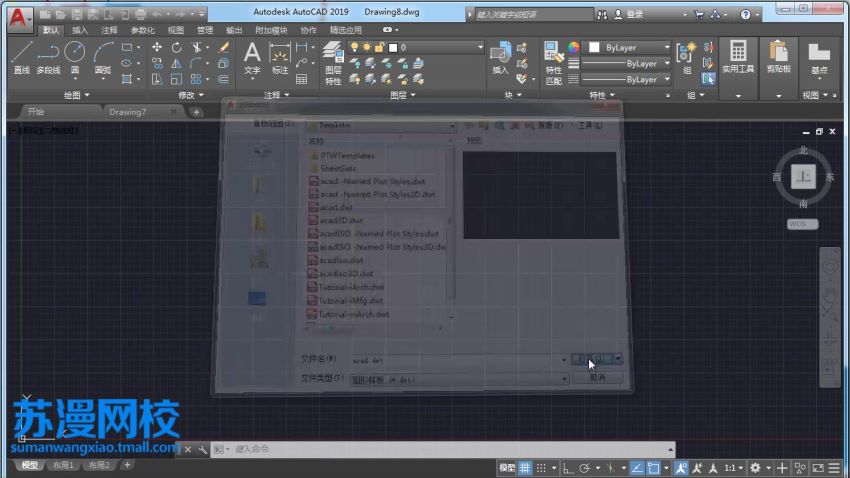This screenshot has width=850, height=478.
Task: Expand the Layers (图层) panel
Action: click(403, 95)
